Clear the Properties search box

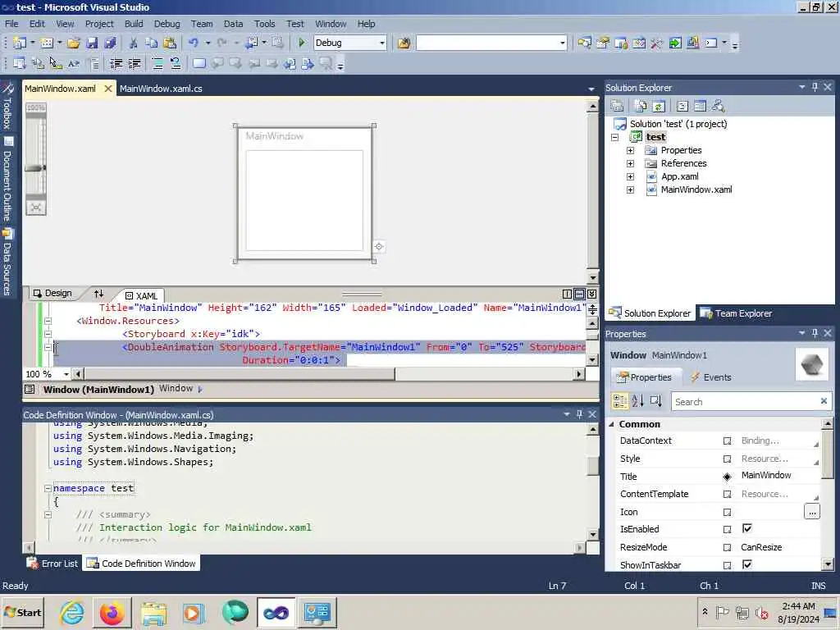pyautogui.click(x=824, y=400)
